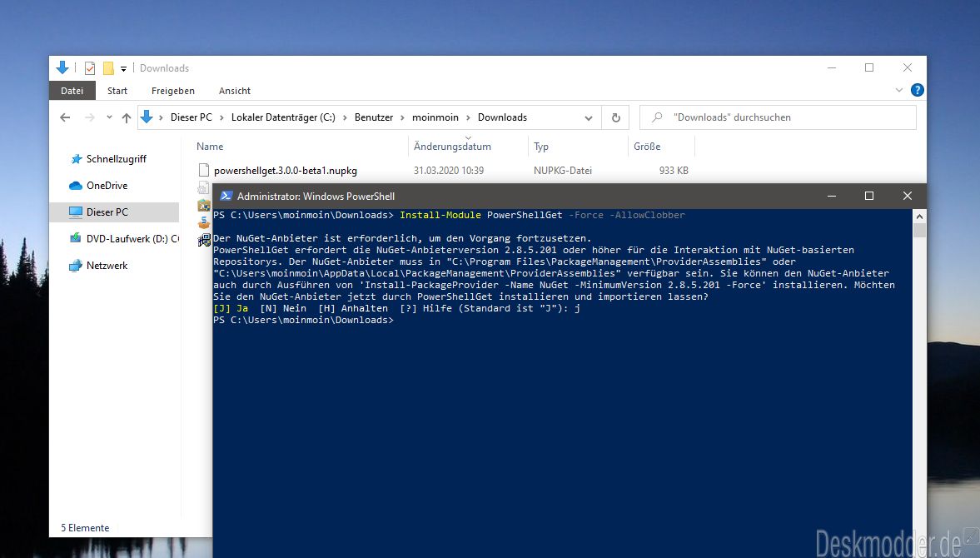Click the Schnellzugriff star icon
The width and height of the screenshot is (980, 558).
[x=76, y=159]
